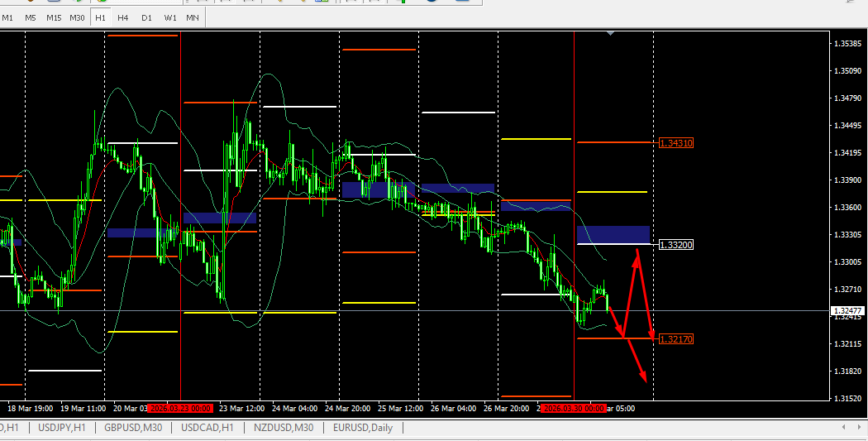The height and width of the screenshot is (441, 868).
Task: Open the USDJPY,H1 chart tab
Action: tap(62, 428)
